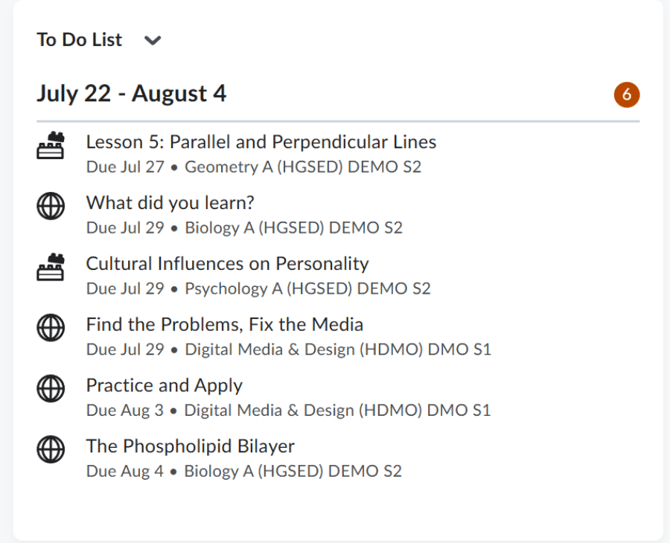
Task: Click globe icon beside What did you learn?
Action: (x=50, y=206)
